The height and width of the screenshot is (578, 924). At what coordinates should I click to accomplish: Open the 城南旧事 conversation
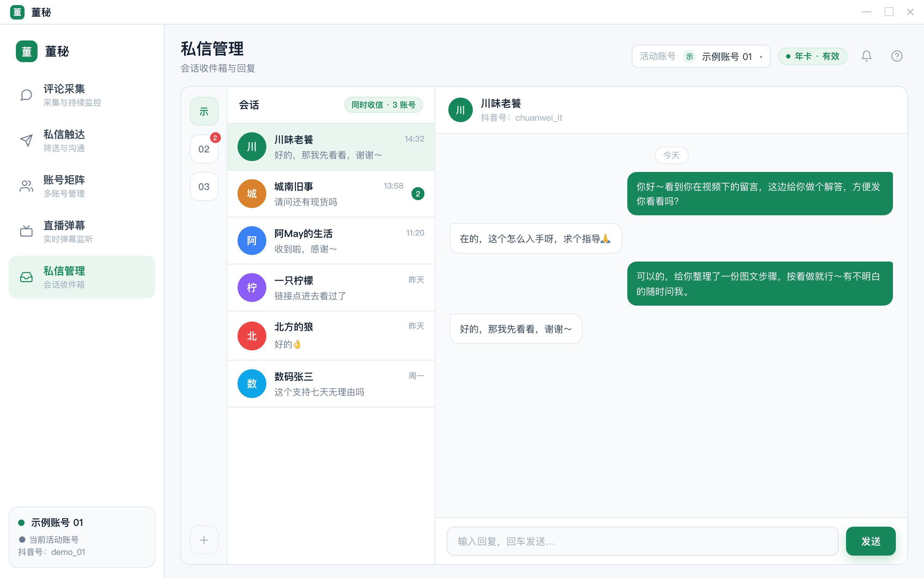[331, 193]
